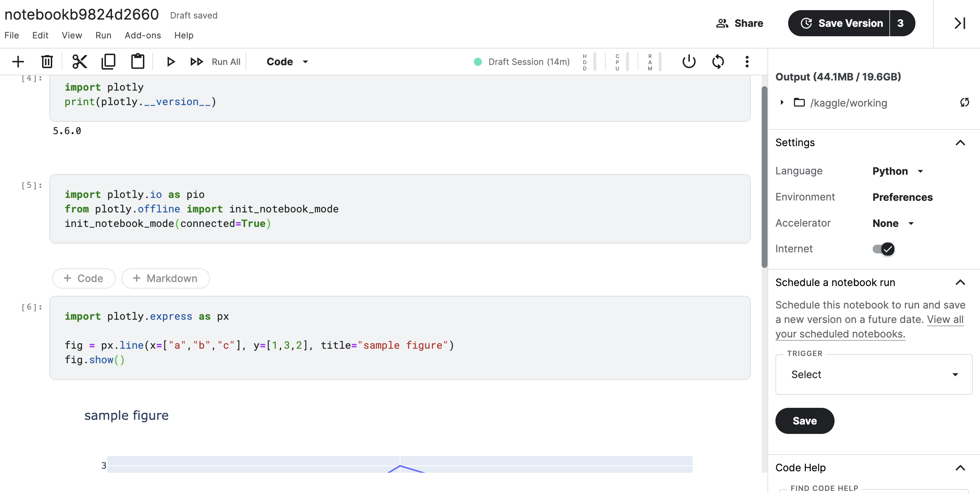Screen dimensions: 980x493
Task: Click inside cell 5 code editor
Action: click(x=399, y=209)
